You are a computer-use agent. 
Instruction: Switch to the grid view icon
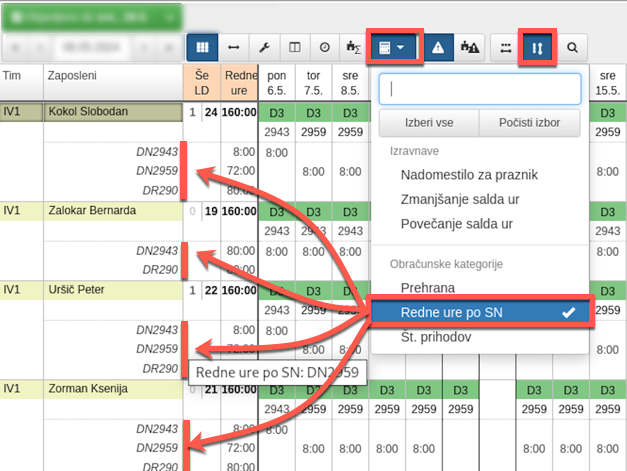tap(202, 48)
